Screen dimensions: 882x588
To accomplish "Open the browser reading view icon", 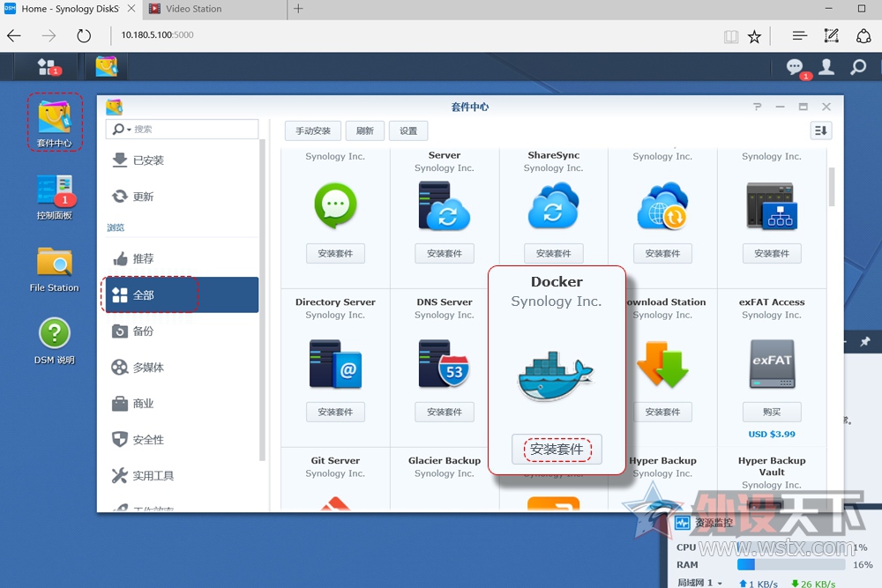I will [x=730, y=36].
